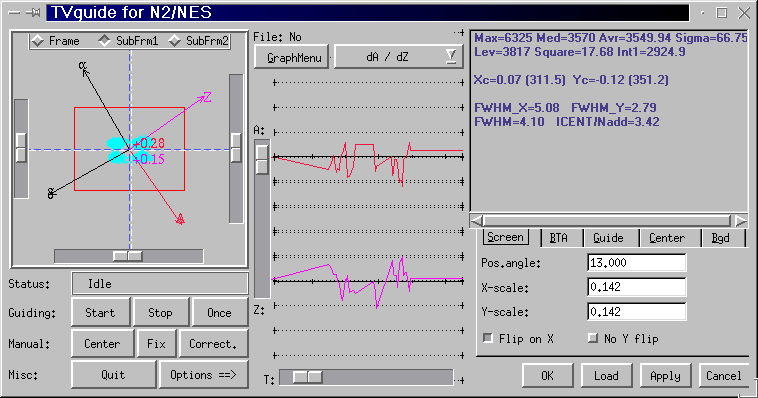Click the Max=6325 statistics text
The image size is (758, 398).
[504, 38]
